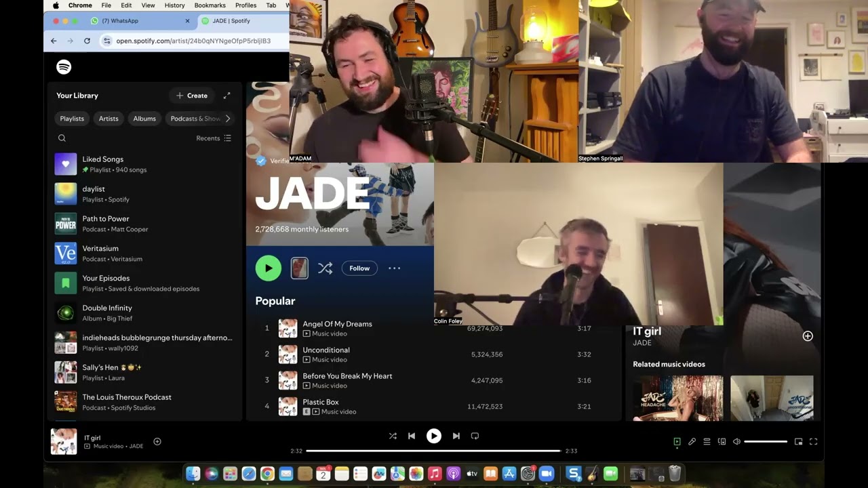Open GarageBand from the Dock
This screenshot has height=488, width=868.
(x=592, y=474)
